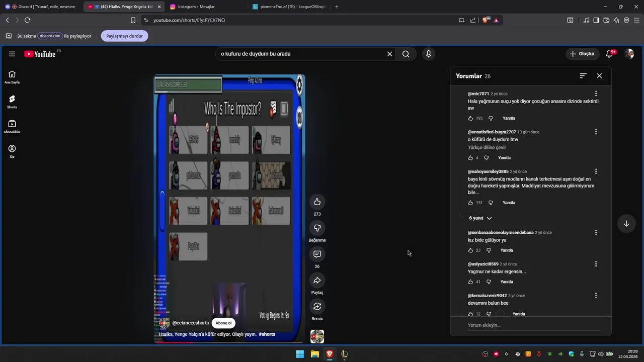Viewport: 644px width, 362px height.
Task: Open the three-dot menu on @kemalozverir9042's comment
Action: pyautogui.click(x=596, y=296)
